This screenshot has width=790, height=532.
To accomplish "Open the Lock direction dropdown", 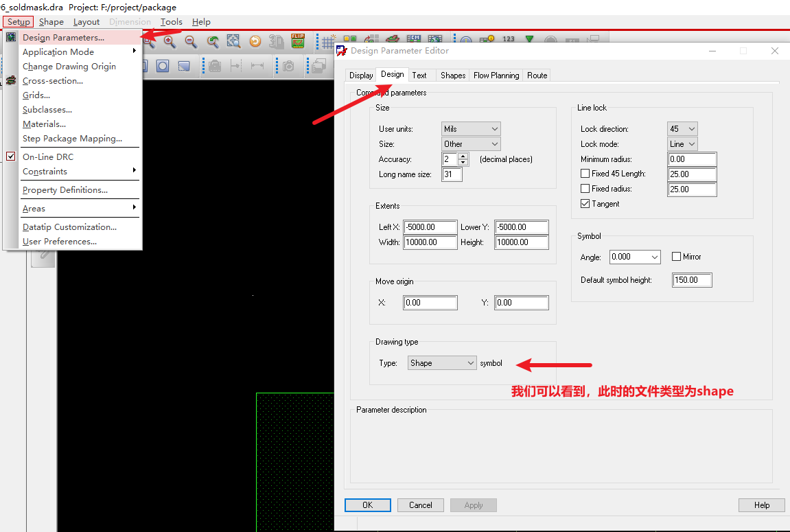I will click(x=682, y=129).
